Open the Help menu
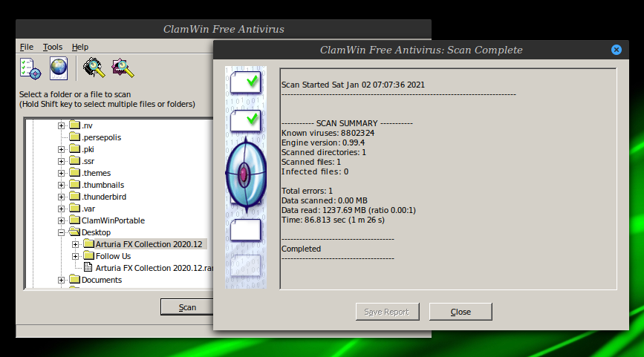The height and width of the screenshot is (357, 644). tap(80, 47)
